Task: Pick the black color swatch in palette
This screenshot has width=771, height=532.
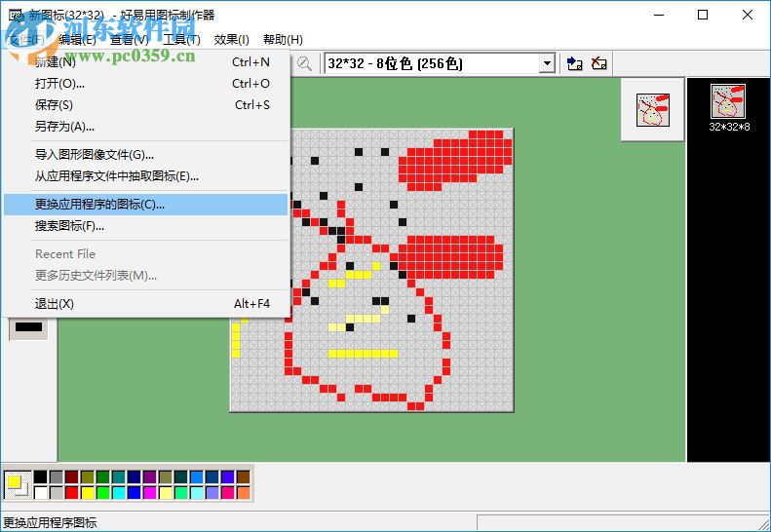Action: pos(41,476)
